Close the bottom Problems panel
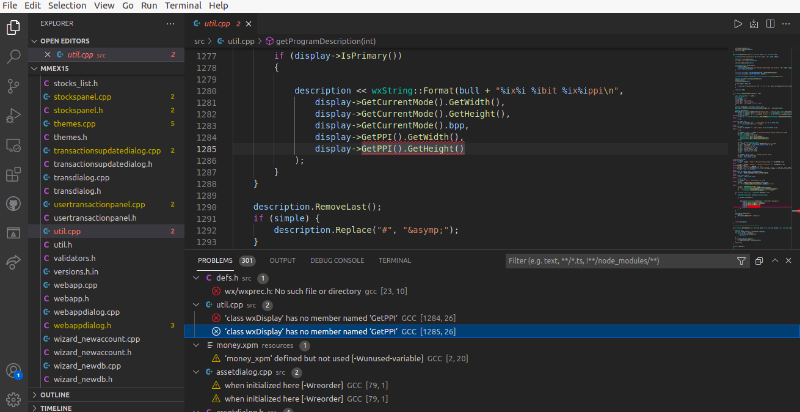 [788, 261]
